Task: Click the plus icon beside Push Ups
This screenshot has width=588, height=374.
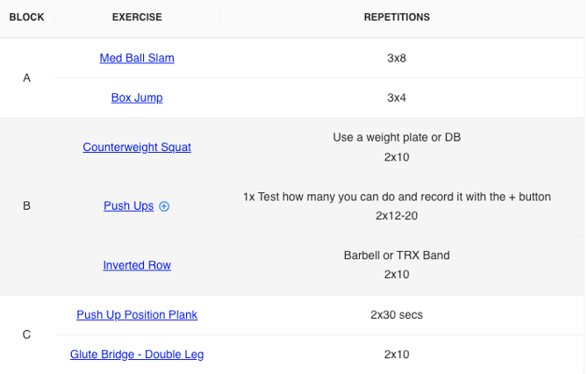Action: (x=164, y=206)
